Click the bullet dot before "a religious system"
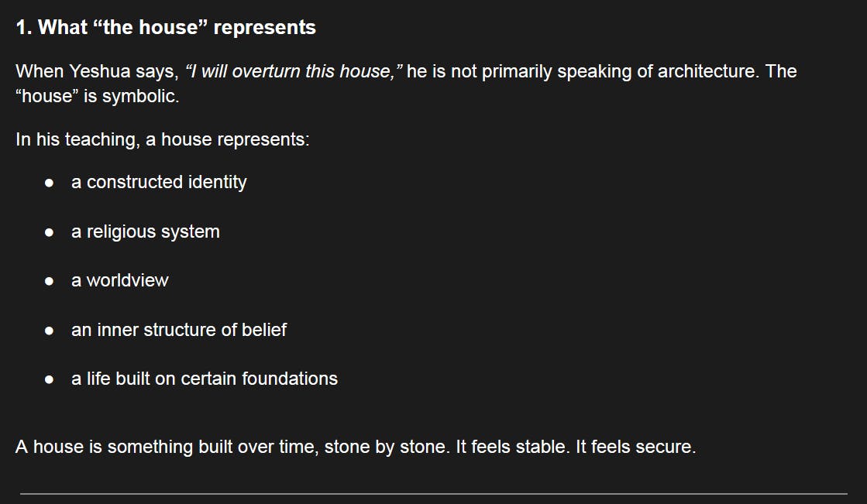Viewport: 867px width, 504px height. pos(49,232)
